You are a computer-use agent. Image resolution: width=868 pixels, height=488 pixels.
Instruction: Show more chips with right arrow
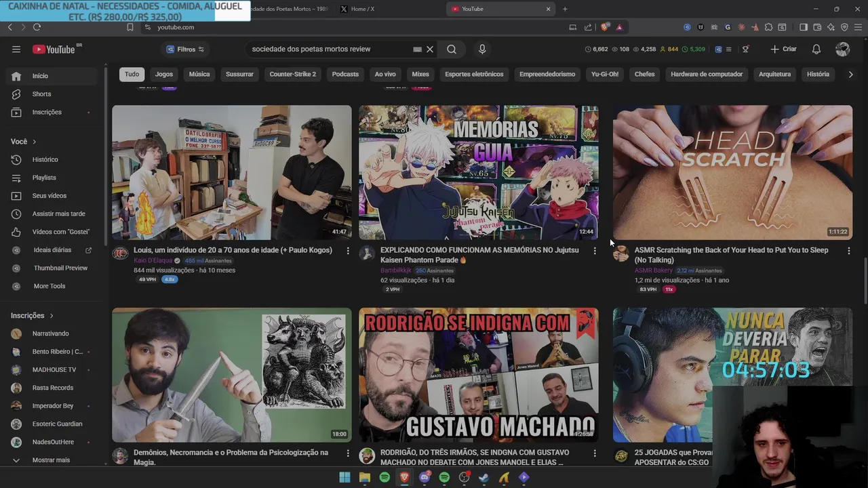[x=850, y=74]
